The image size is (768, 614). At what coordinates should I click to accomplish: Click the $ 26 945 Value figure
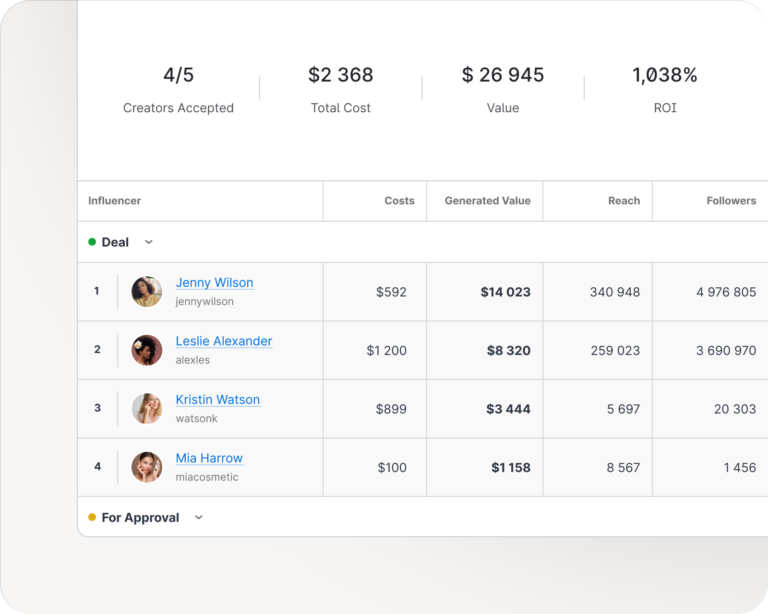pos(503,75)
